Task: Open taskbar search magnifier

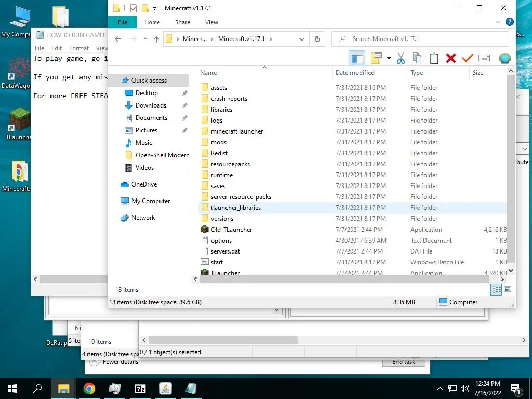Action: (37, 389)
